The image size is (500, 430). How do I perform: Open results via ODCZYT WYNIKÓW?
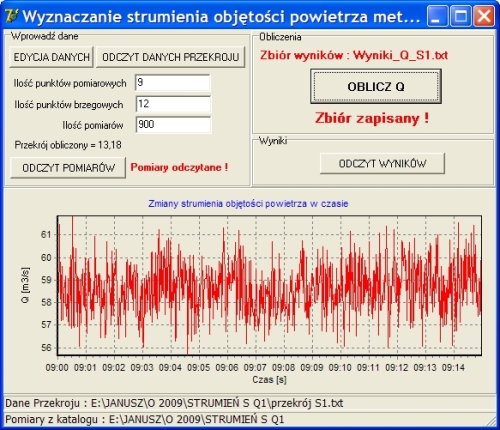coord(382,163)
